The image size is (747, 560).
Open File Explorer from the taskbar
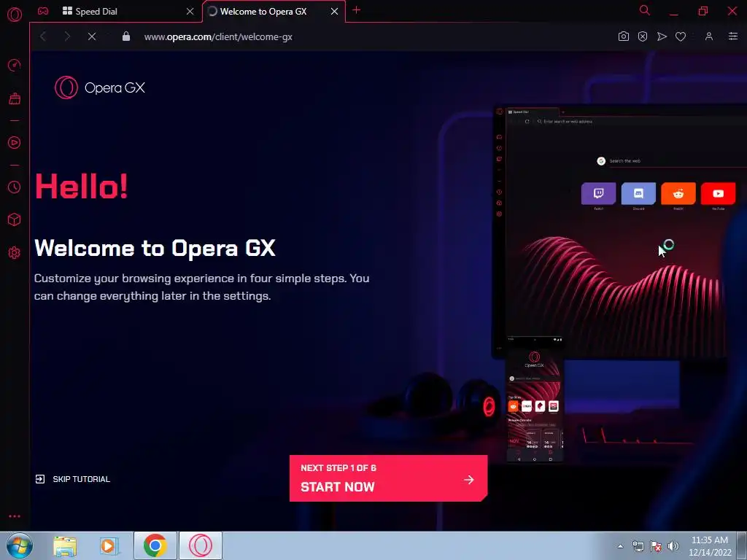pyautogui.click(x=65, y=545)
